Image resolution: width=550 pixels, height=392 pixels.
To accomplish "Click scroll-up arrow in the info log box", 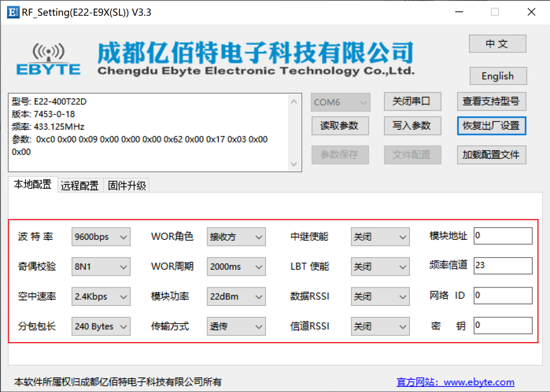I will (x=294, y=101).
